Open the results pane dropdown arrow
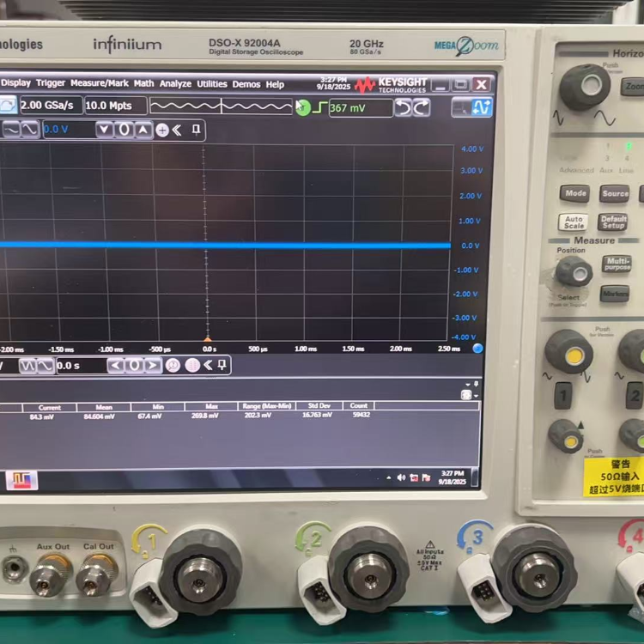This screenshot has height=644, width=644. 468,385
